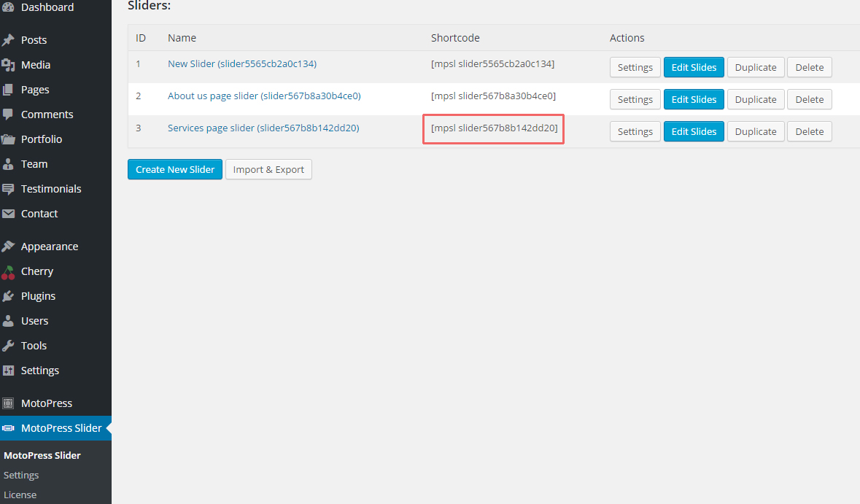Click the Pages icon in sidebar
Screen dimensions: 860x504
coord(8,90)
